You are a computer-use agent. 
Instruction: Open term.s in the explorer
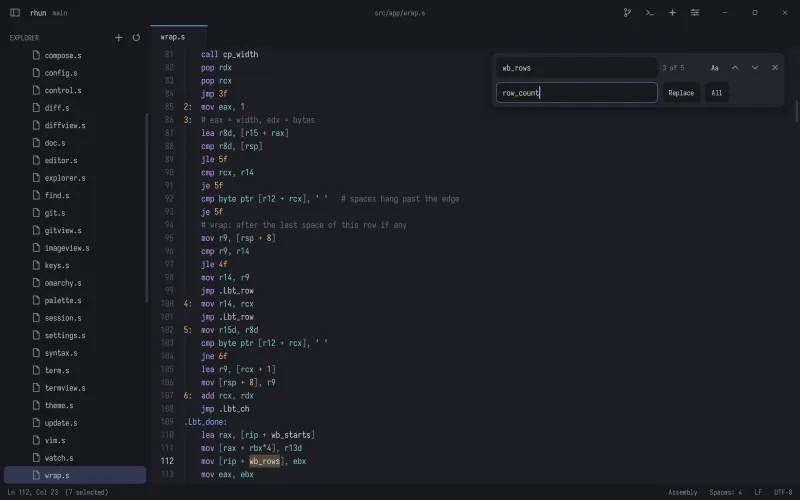75,370
